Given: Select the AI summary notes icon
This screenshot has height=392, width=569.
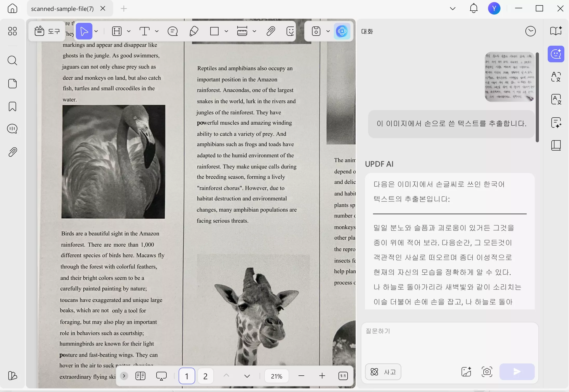Looking at the screenshot, I should click(556, 123).
